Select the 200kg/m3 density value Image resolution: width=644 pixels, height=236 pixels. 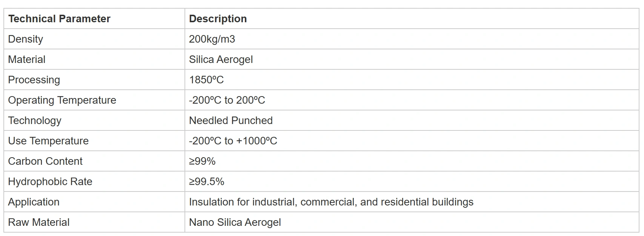212,39
